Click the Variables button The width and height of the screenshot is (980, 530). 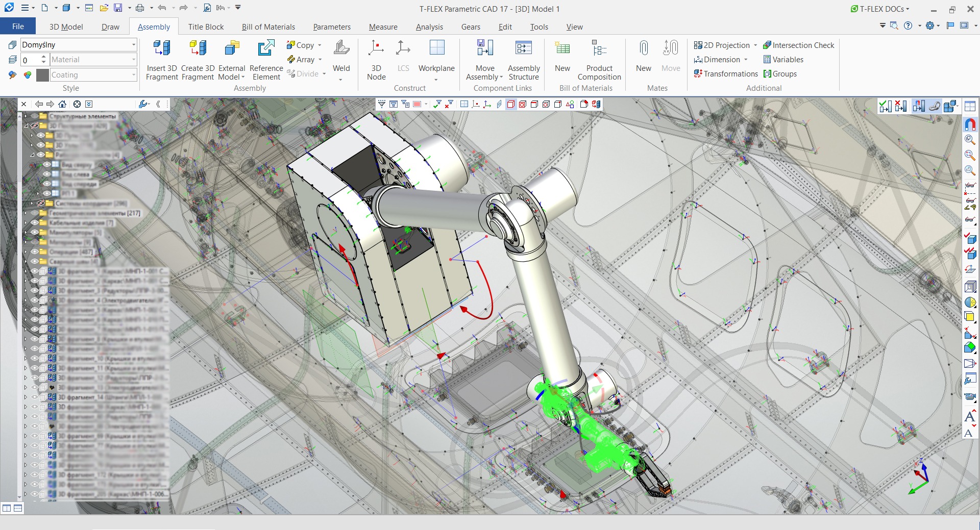[x=783, y=60]
